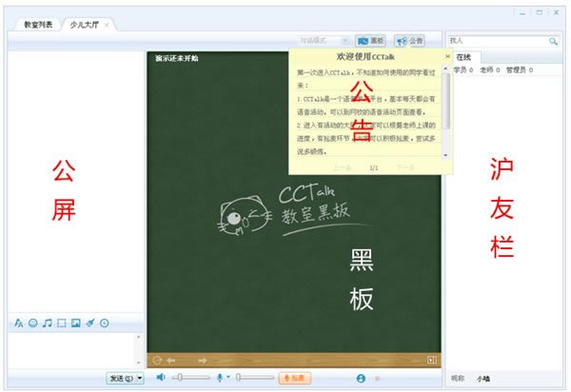Click announcement scrollbar down arrow
This screenshot has width=571, height=392.
click(445, 155)
